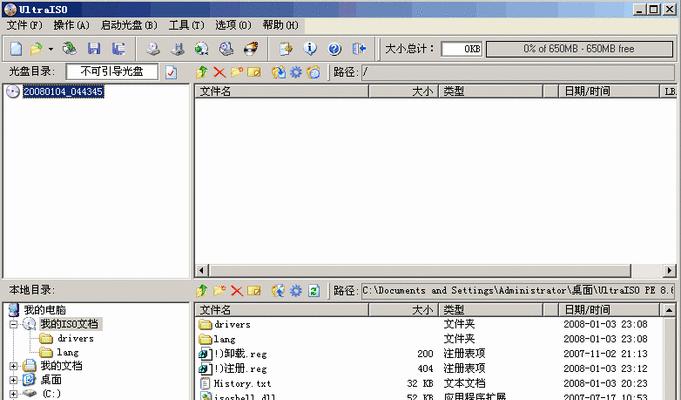Sort local pane by 文件名 column
The width and height of the screenshot is (681, 400).
[281, 310]
